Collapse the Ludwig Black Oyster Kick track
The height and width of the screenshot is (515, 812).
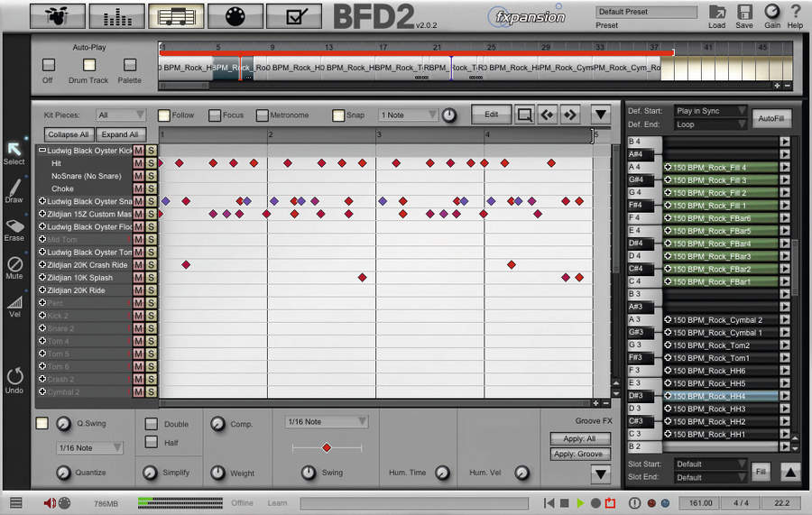click(42, 150)
